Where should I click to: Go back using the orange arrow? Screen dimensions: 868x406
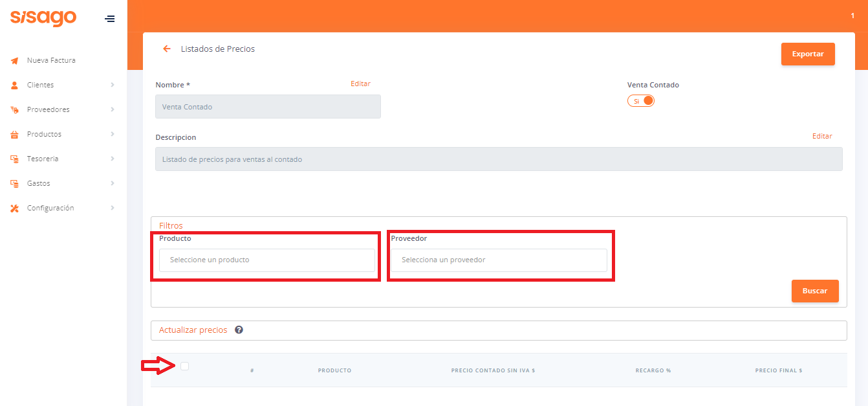click(167, 49)
